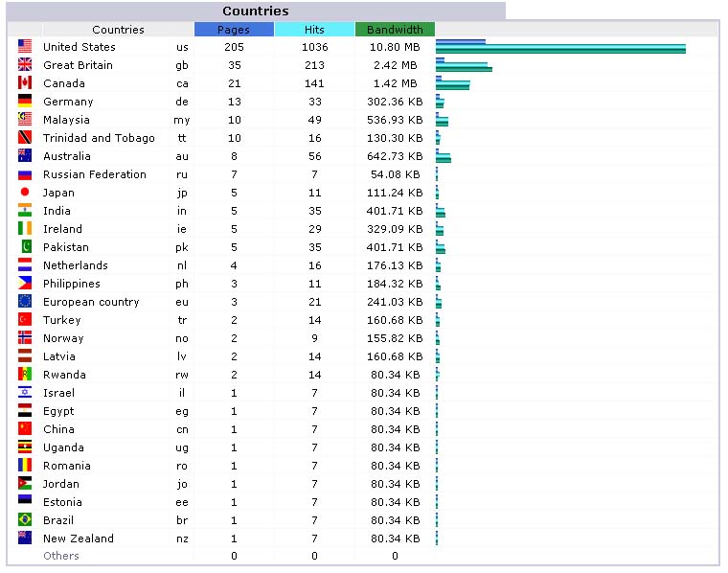
Task: Click the New Zealand flag icon
Action: pos(25,538)
